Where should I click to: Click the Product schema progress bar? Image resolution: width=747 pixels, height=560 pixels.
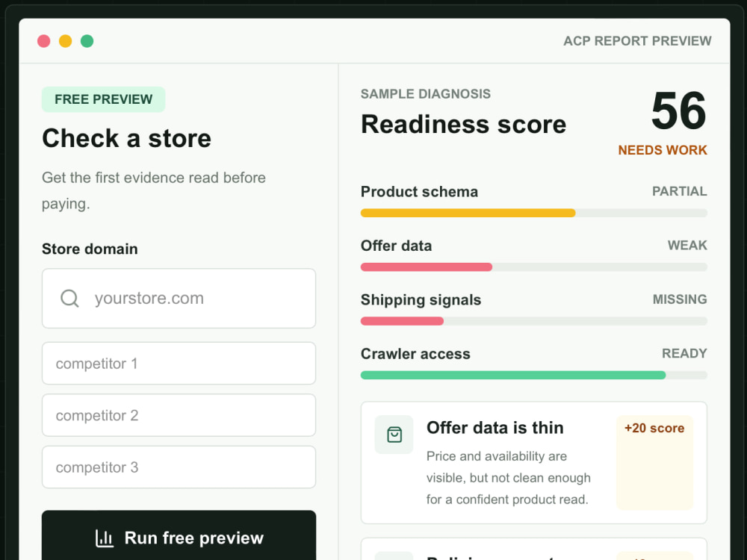click(x=533, y=213)
